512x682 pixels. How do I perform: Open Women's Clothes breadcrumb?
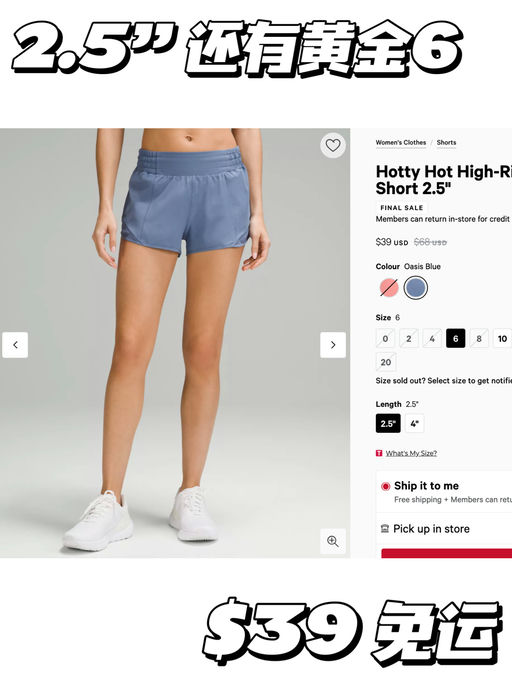(401, 143)
